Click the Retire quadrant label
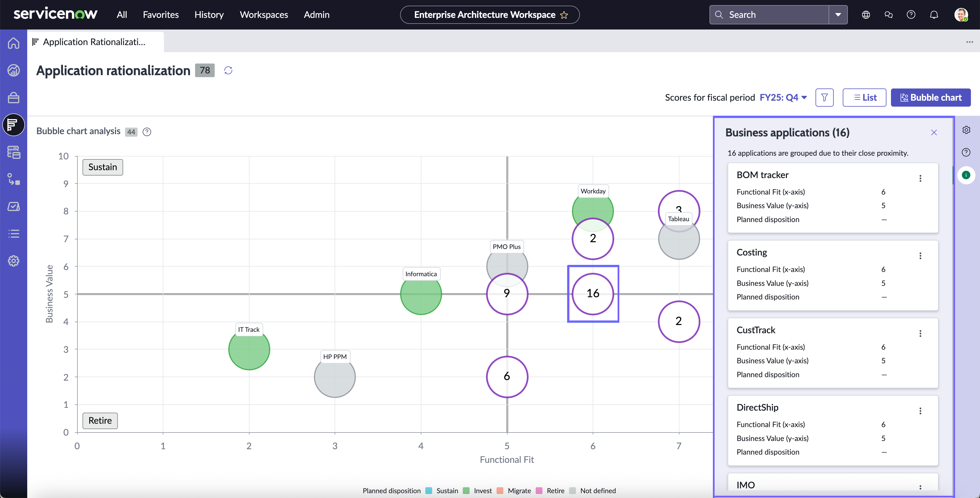Image resolution: width=980 pixels, height=498 pixels. click(x=100, y=421)
